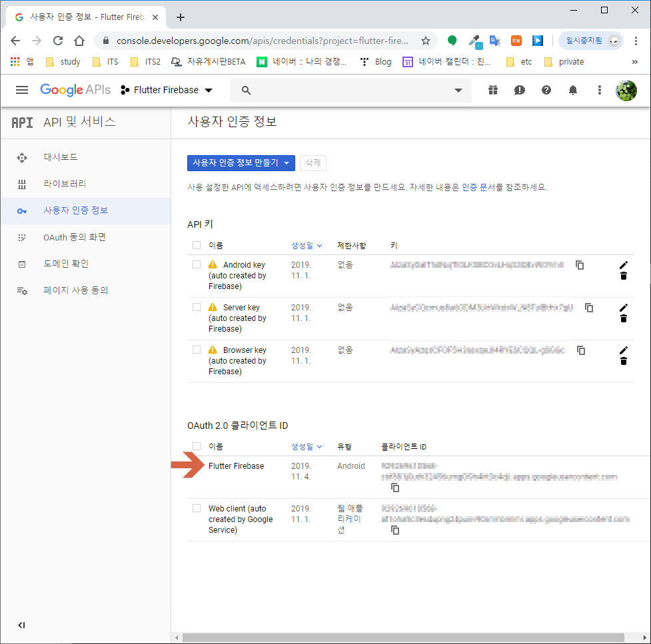The height and width of the screenshot is (644, 651).
Task: Open the Blog bookmark
Action: tap(376, 62)
